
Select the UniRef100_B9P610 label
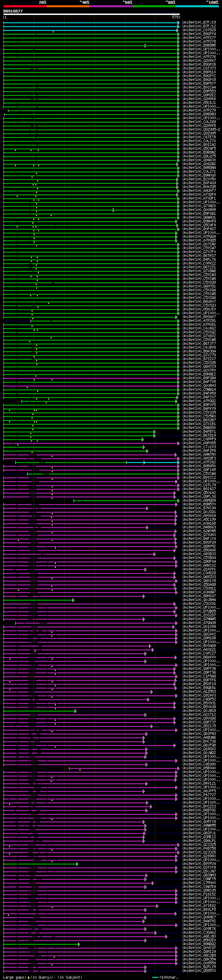[x=199, y=72]
